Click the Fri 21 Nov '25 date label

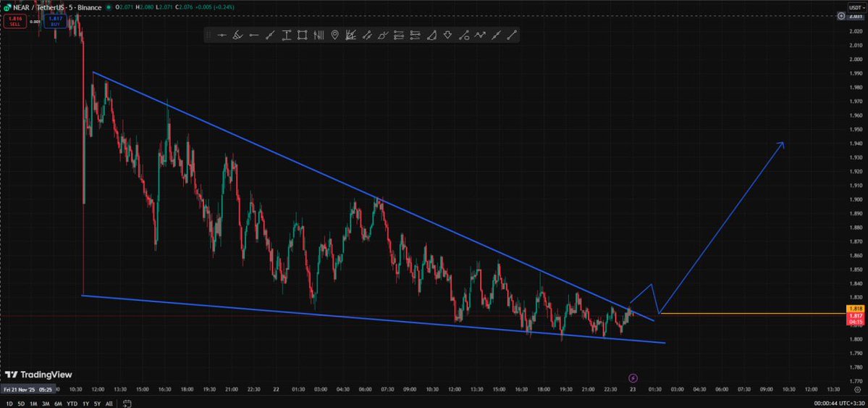[x=30, y=390]
